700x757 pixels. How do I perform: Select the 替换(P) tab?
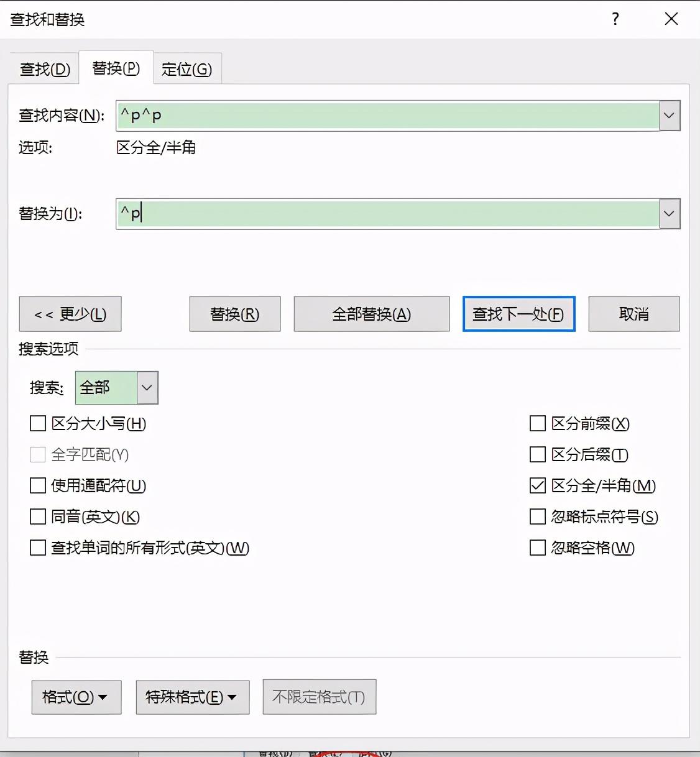pos(115,68)
